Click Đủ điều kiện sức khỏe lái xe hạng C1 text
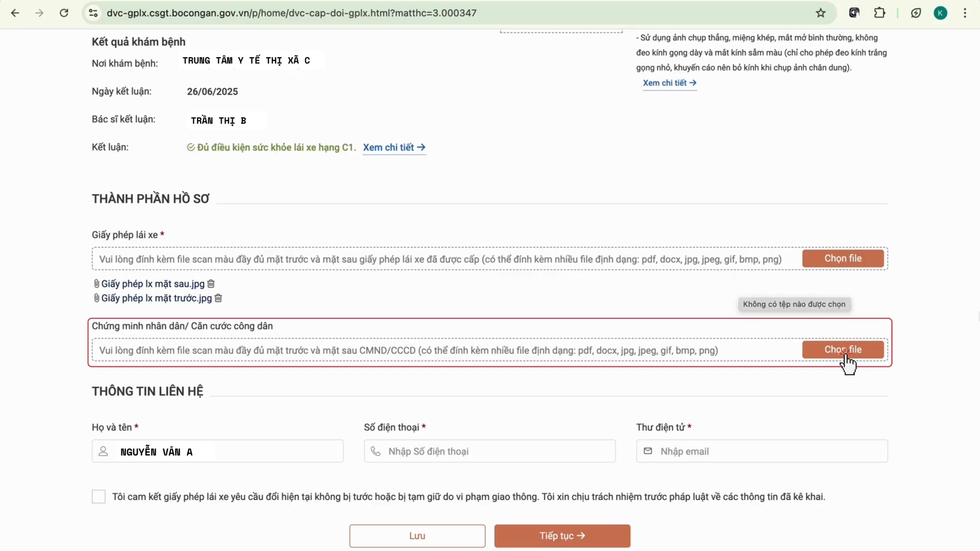 (276, 147)
